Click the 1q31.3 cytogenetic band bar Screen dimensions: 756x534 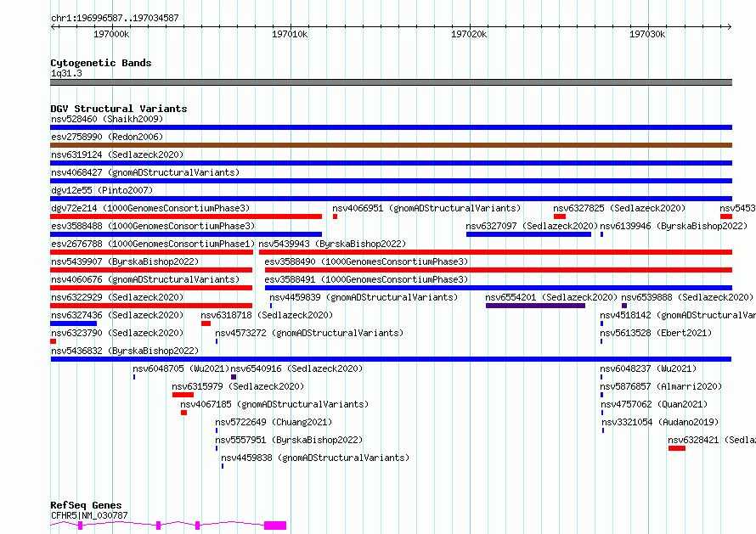pyautogui.click(x=391, y=82)
